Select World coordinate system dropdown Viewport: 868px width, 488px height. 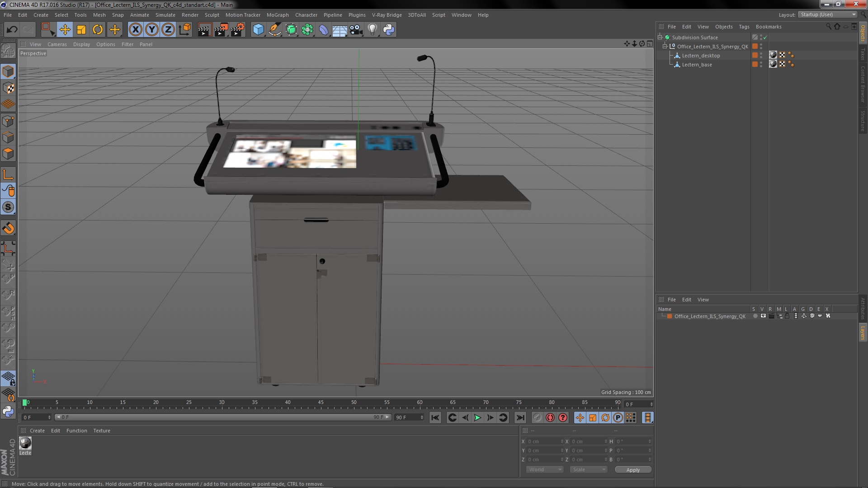(543, 469)
